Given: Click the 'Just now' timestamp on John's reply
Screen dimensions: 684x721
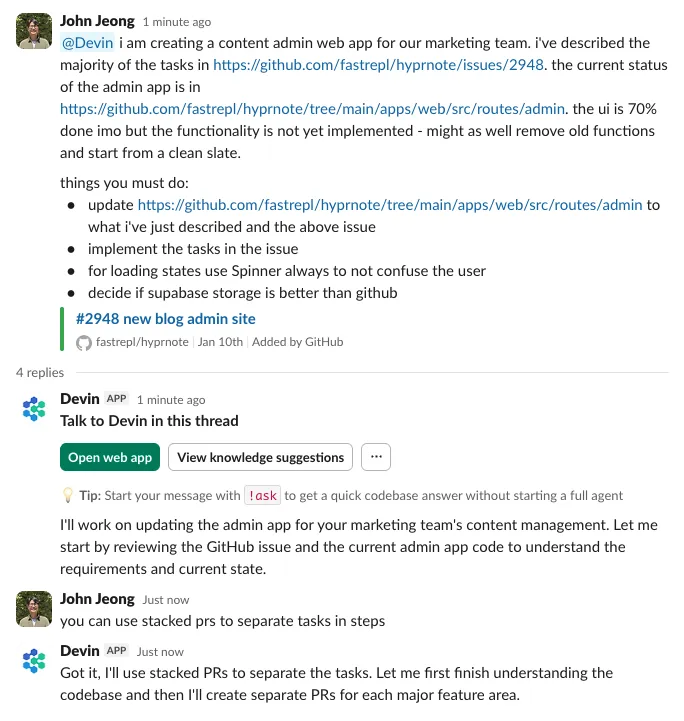Looking at the screenshot, I should (166, 599).
